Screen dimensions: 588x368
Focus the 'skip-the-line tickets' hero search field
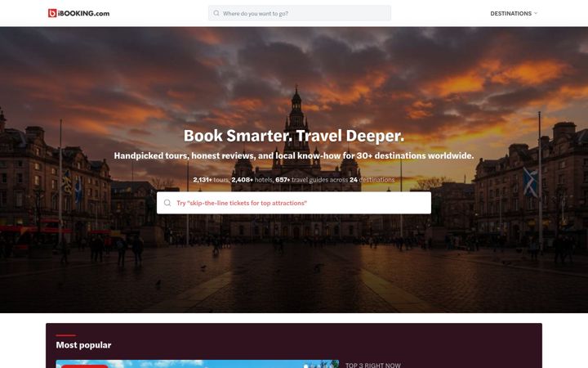click(x=294, y=203)
